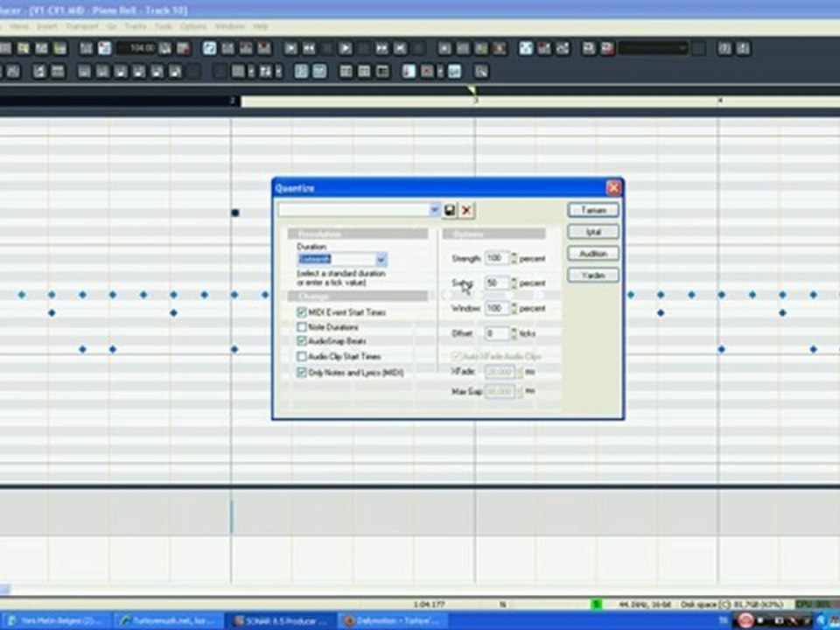Screen dimensions: 840x630
Task: Click the 1:04:177 time readout in the status bar
Action: 429,605
